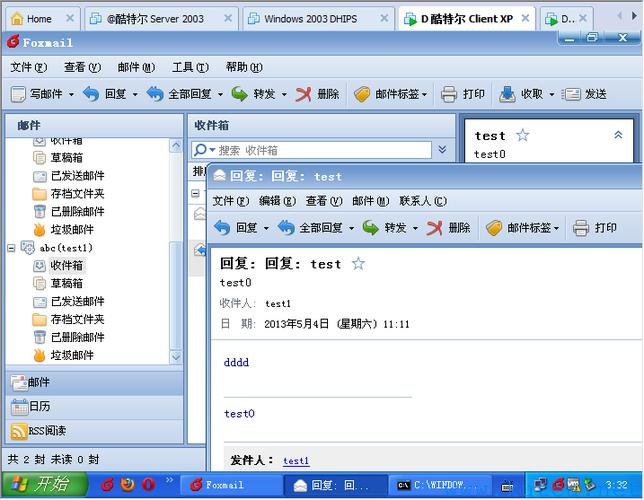Open the View (查看) menu in Foxmail main window
This screenshot has width=644, height=500.
(83, 67)
